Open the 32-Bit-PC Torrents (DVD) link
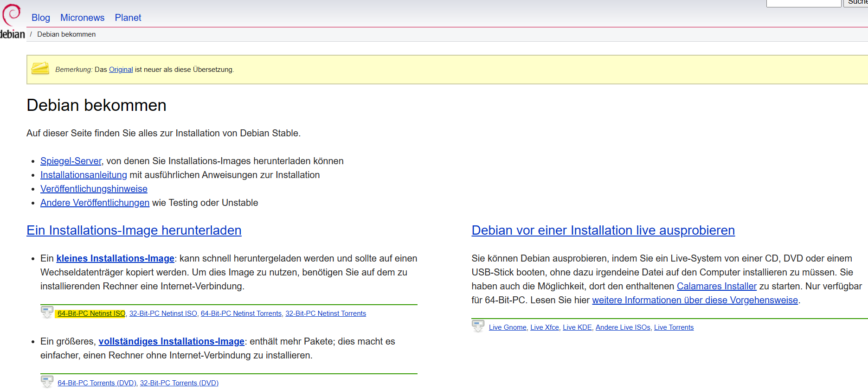 [x=179, y=383]
